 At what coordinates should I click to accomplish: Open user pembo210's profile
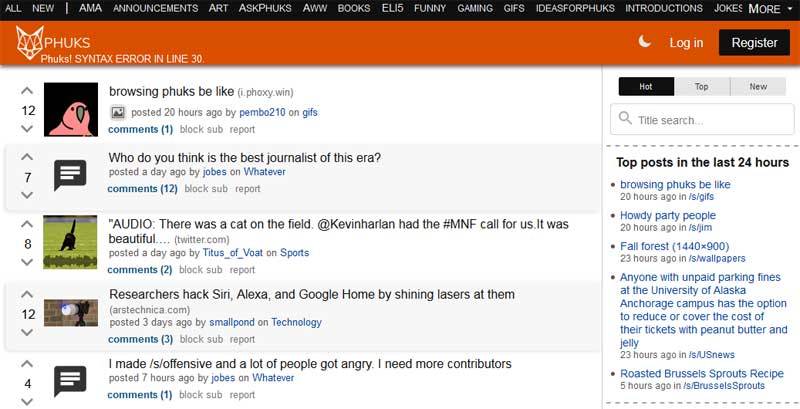tap(262, 112)
